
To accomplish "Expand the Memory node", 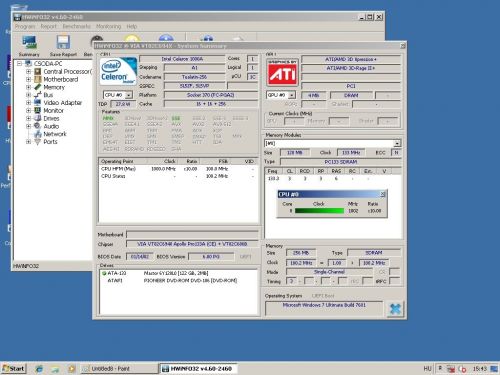I will [x=29, y=87].
